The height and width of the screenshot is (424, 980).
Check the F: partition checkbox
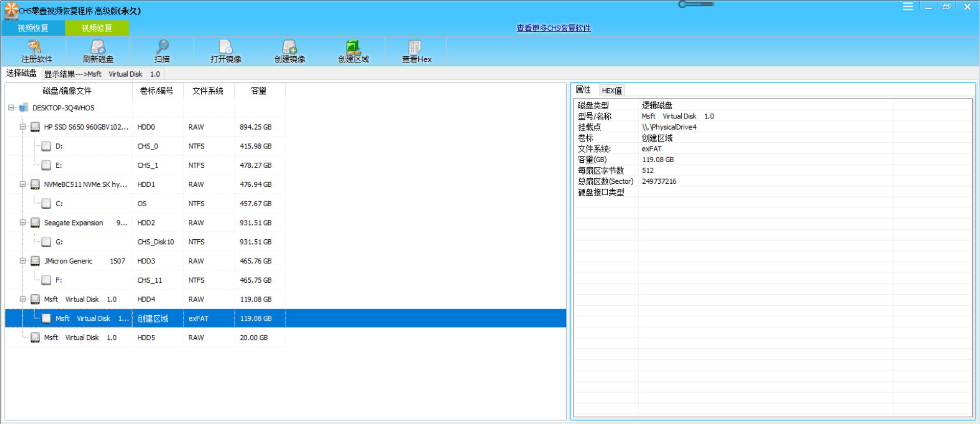(46, 280)
